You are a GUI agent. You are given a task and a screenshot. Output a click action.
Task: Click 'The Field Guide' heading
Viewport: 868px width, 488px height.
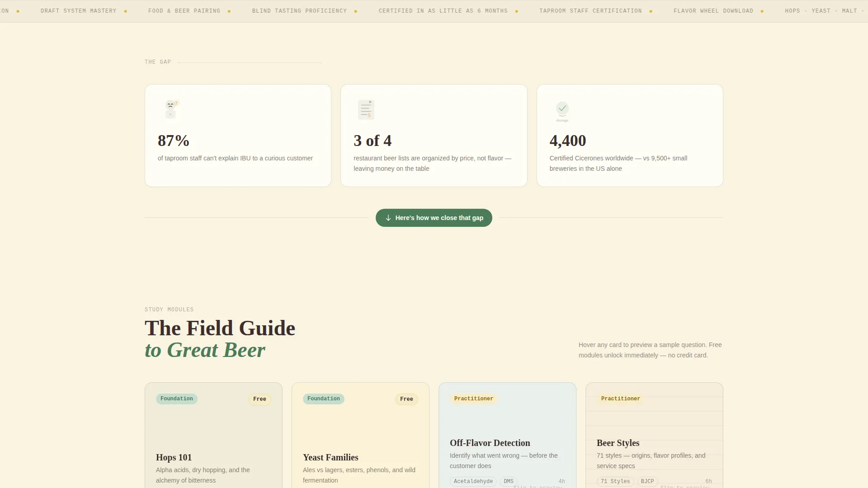click(x=220, y=328)
